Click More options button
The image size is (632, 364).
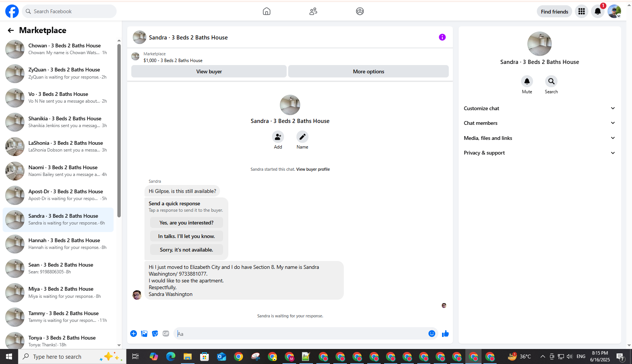click(x=368, y=71)
